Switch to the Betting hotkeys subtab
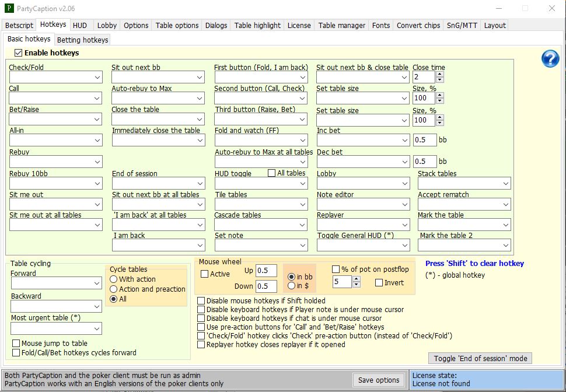566x392 pixels. [x=83, y=40]
